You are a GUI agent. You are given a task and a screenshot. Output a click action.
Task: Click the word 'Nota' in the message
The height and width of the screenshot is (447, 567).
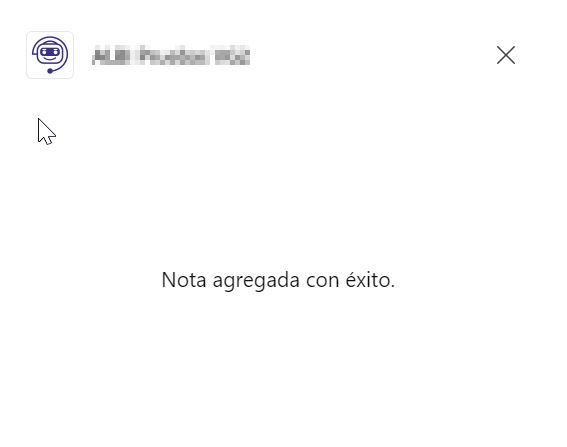coord(184,280)
